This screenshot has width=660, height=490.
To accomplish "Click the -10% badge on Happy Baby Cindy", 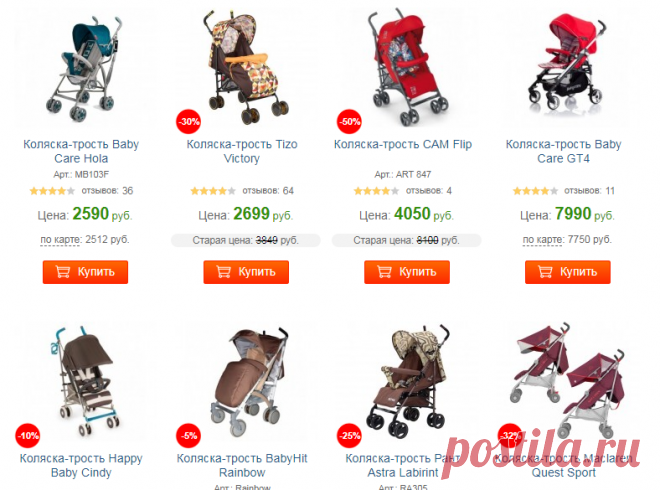I will click(28, 436).
